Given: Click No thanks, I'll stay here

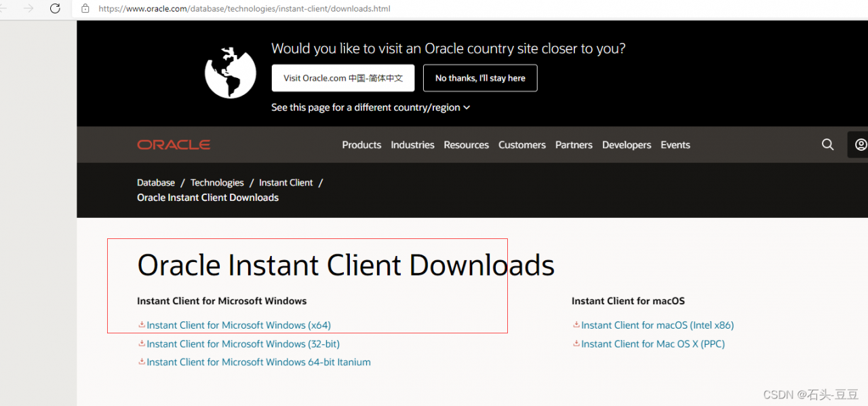Looking at the screenshot, I should coord(480,78).
